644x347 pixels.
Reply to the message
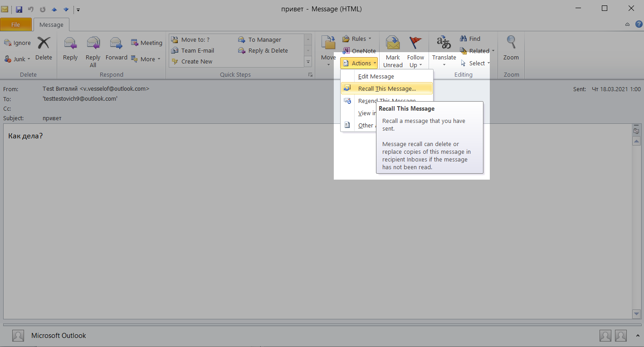[x=70, y=49]
